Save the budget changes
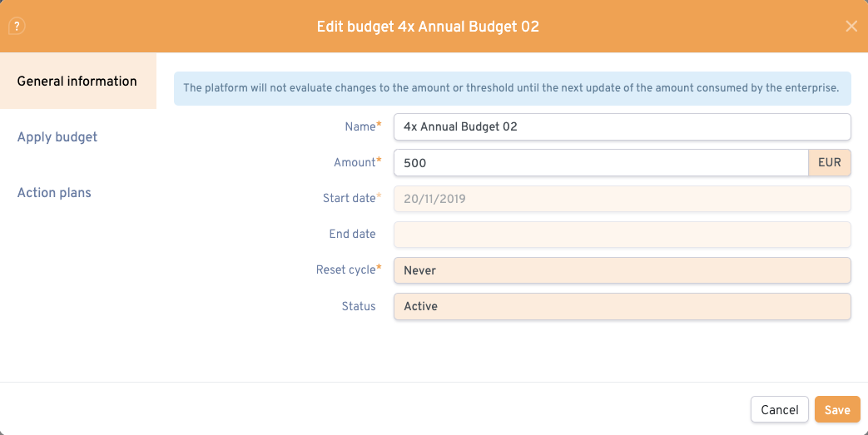This screenshot has width=868, height=435. (837, 409)
